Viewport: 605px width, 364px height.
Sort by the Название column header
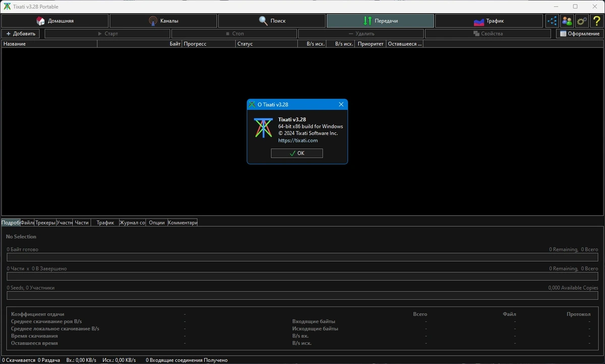tap(49, 44)
